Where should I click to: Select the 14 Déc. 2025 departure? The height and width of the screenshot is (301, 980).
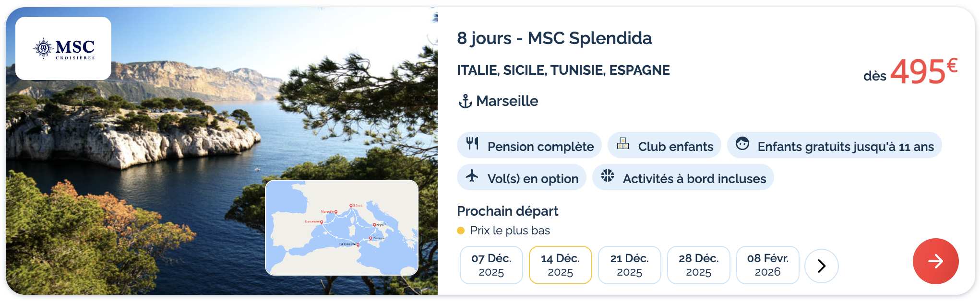[x=560, y=265]
